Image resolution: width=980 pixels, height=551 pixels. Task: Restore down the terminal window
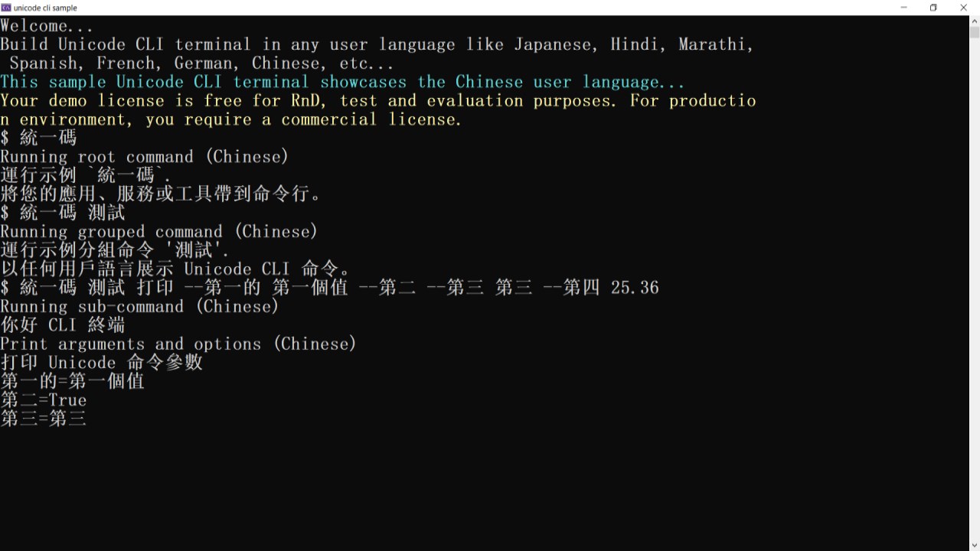pos(933,8)
